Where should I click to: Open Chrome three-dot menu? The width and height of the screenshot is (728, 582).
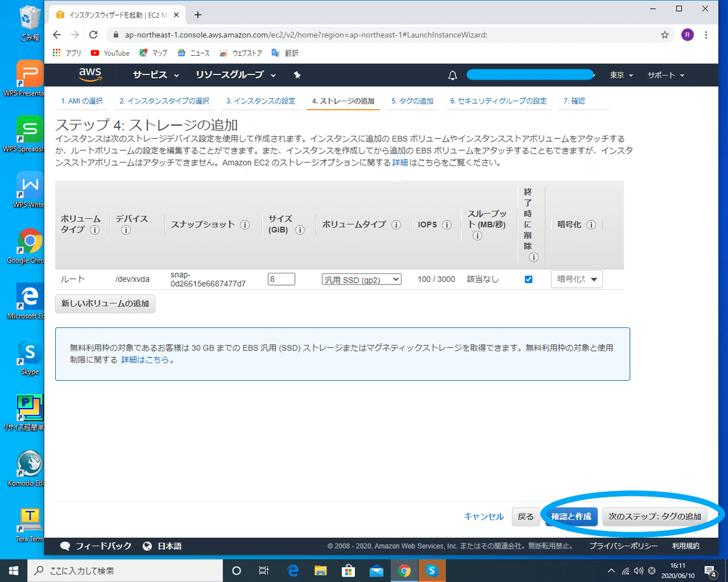706,35
